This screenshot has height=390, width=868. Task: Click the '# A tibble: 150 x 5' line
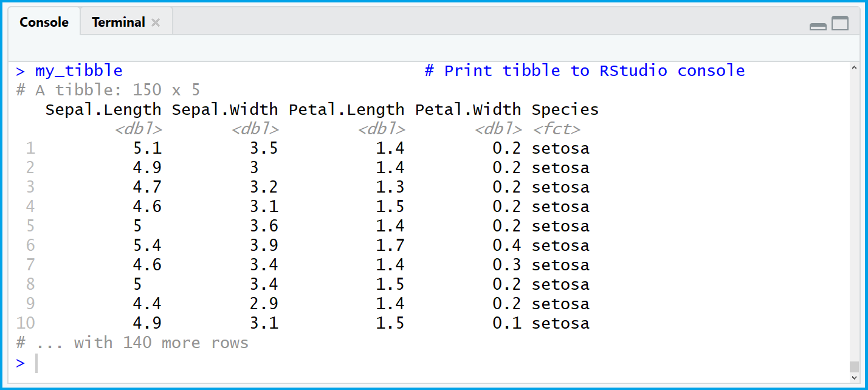click(x=108, y=90)
